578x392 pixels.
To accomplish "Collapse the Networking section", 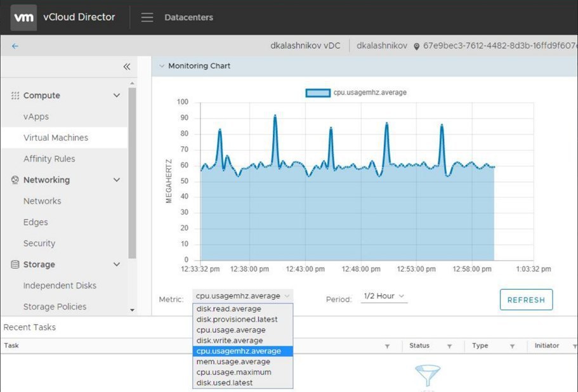I will click(x=117, y=180).
